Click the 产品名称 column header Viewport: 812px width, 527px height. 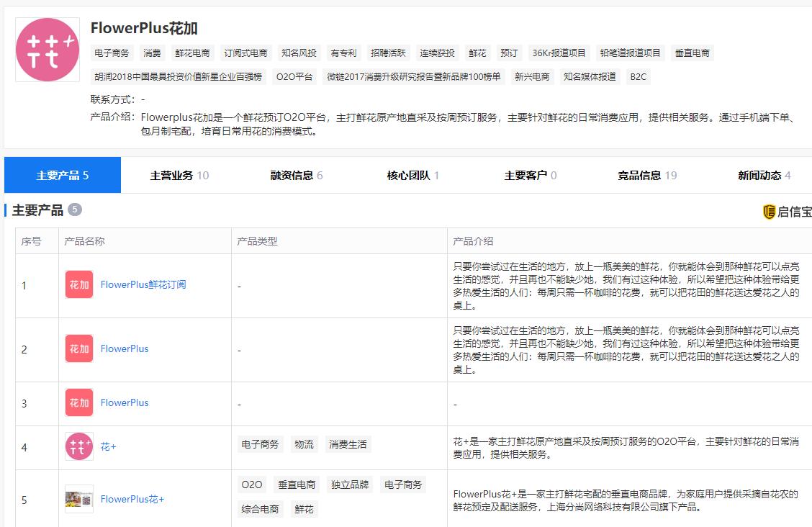coord(84,241)
